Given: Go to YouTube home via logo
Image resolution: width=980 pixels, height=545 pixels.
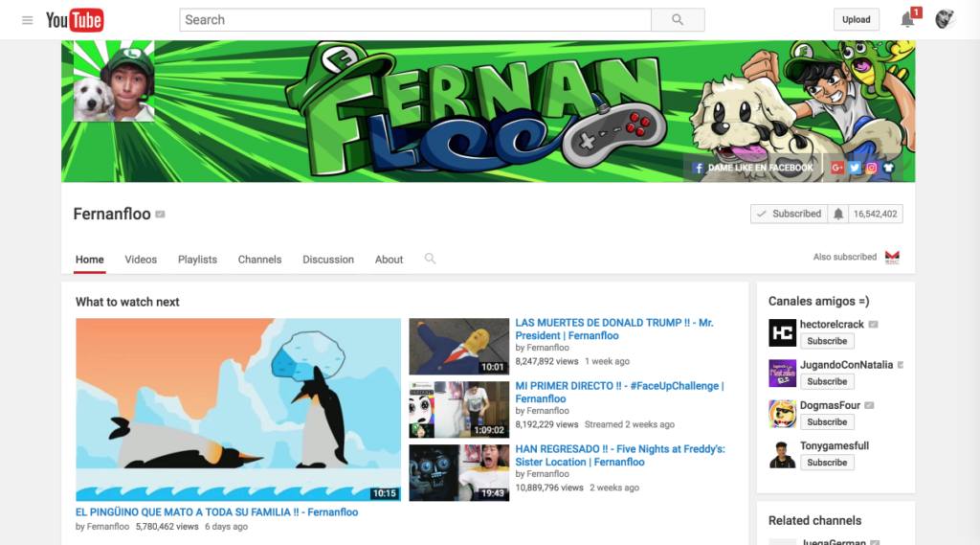Looking at the screenshot, I should point(75,20).
